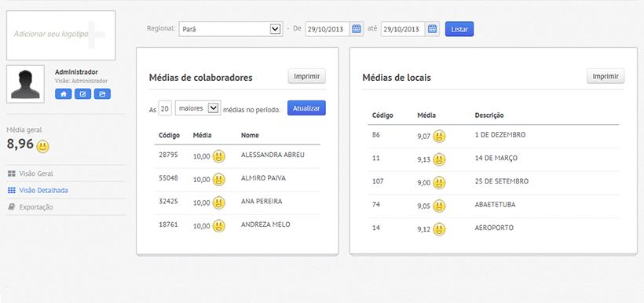Click the smiley in ALESSANDRA ABREU row
The image size is (644, 303).
219,156
